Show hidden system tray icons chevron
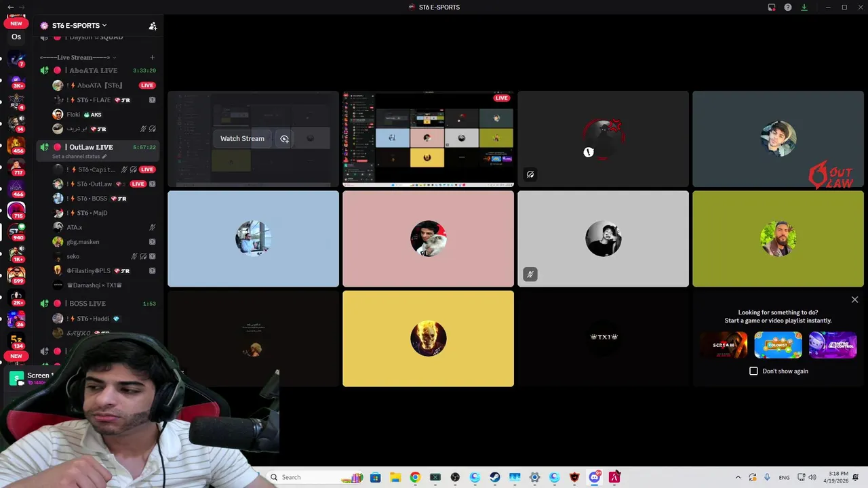The height and width of the screenshot is (488, 868). 738,477
